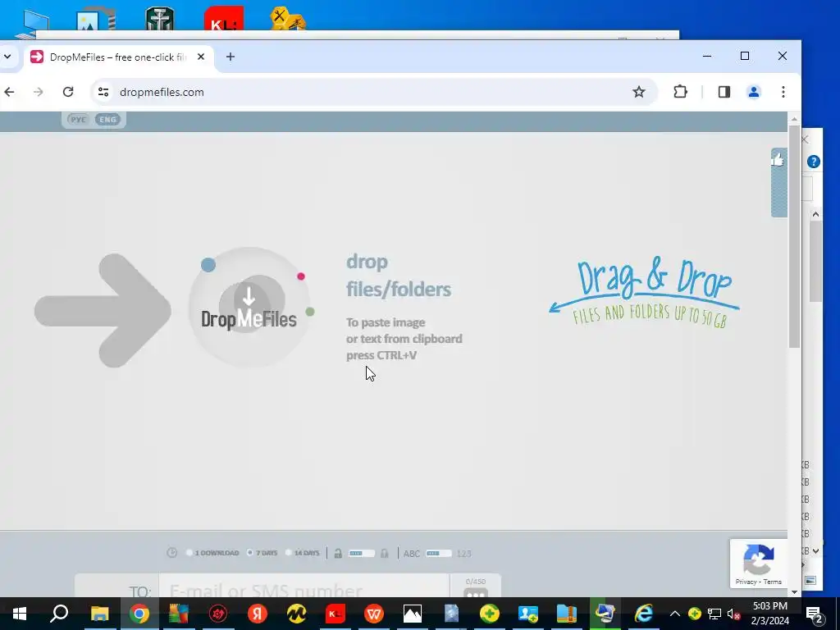Click the reCAPTCHA badge logo

pos(758,559)
